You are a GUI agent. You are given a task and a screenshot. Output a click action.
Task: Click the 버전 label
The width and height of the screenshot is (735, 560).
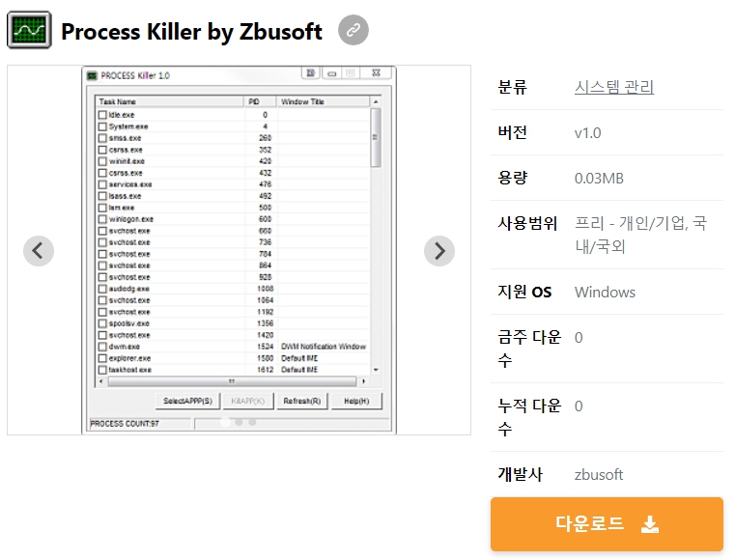pos(512,132)
